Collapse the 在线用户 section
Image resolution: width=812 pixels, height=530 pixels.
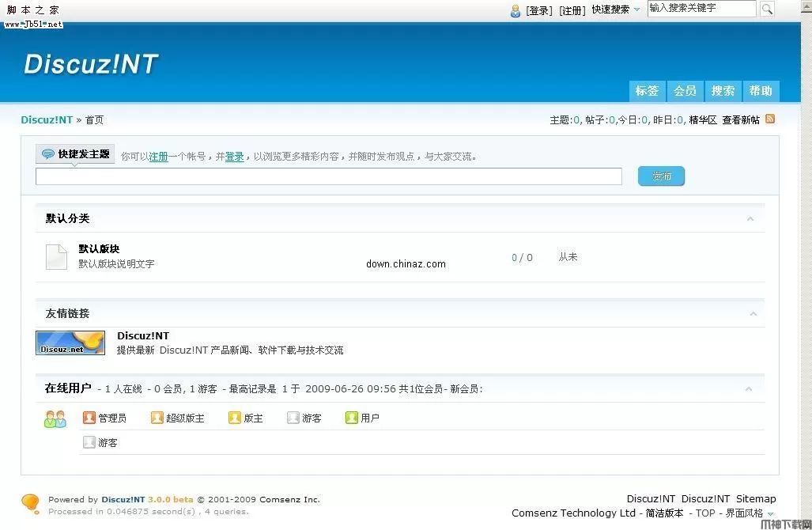[x=749, y=389]
